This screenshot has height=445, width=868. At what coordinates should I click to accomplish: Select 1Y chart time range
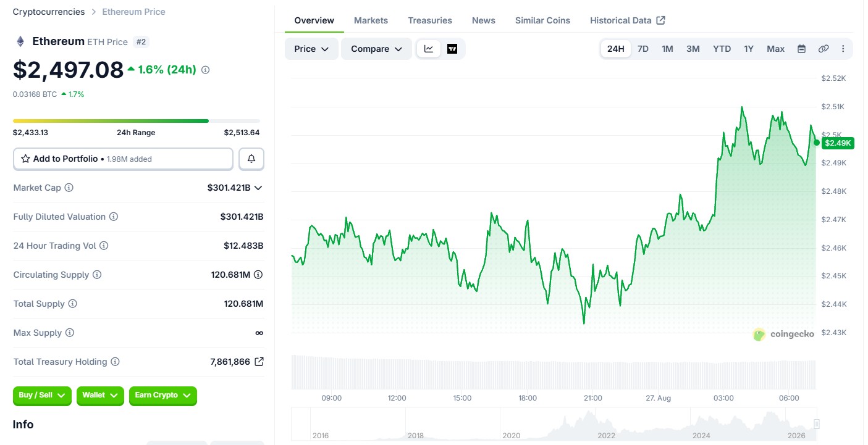(x=749, y=49)
